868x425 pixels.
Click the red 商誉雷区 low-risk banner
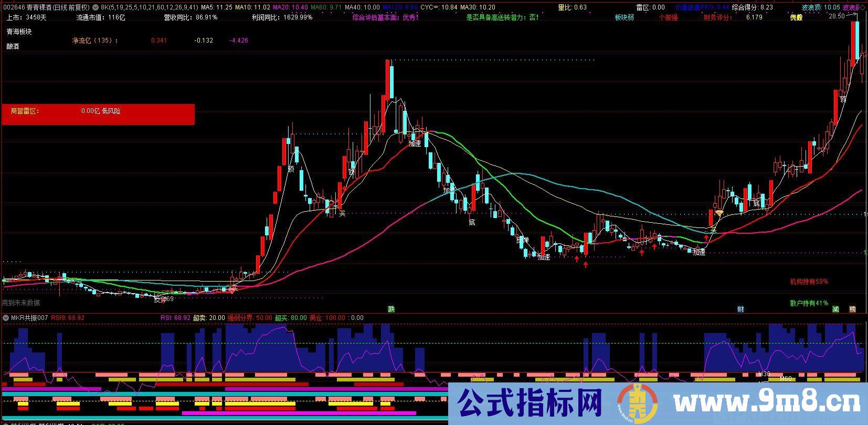(x=98, y=115)
